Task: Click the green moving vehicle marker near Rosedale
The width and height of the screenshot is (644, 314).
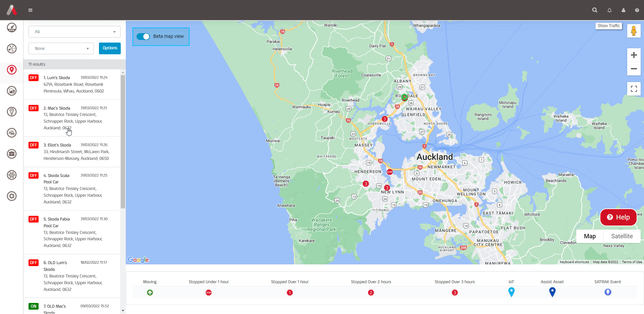Action: click(405, 97)
